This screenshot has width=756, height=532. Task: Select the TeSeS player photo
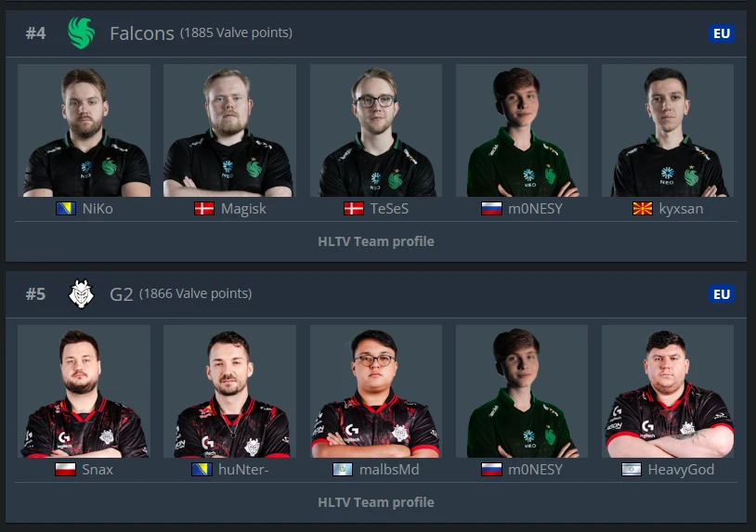[376, 130]
